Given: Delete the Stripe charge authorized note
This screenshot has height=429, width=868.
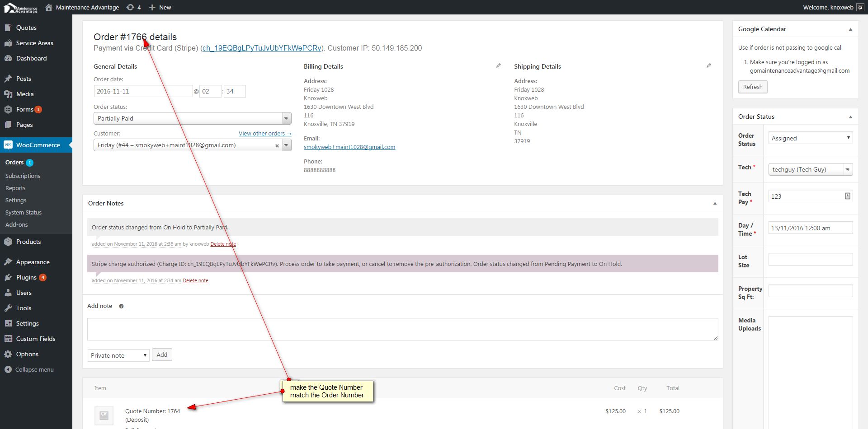Looking at the screenshot, I should pos(195,280).
